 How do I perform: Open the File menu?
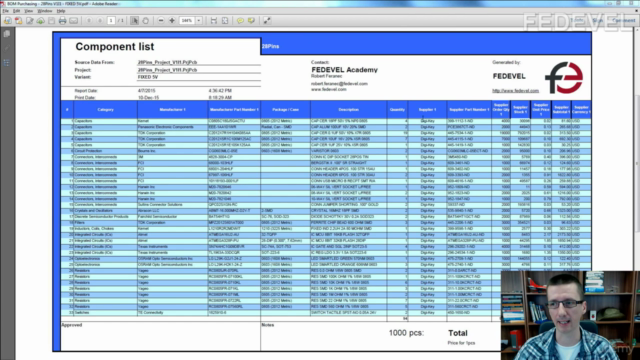(x=6, y=11)
